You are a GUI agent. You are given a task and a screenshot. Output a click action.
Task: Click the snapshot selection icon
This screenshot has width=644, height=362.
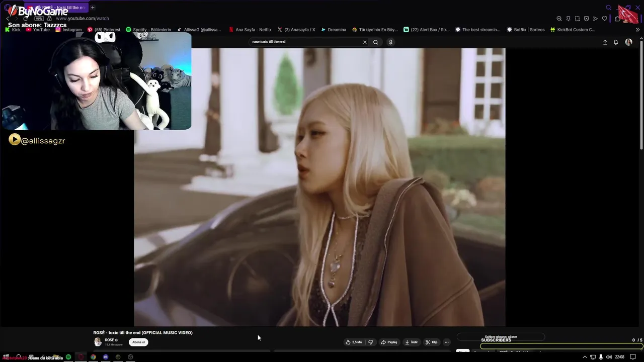(577, 19)
